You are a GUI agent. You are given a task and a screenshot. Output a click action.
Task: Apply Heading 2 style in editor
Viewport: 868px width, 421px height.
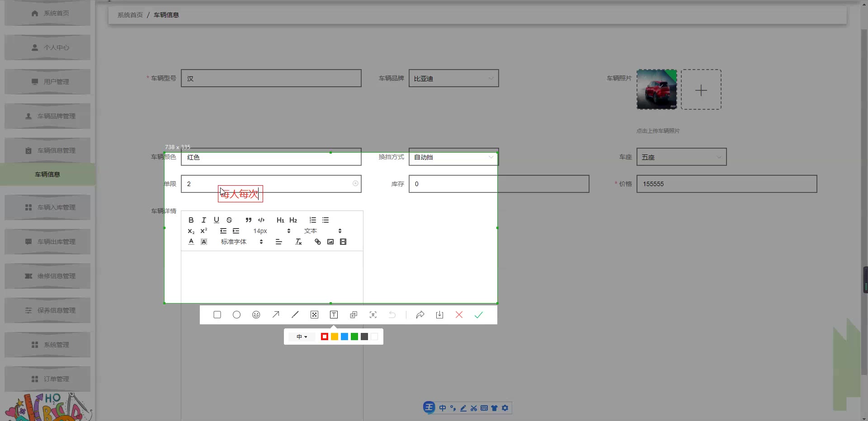[x=293, y=220]
